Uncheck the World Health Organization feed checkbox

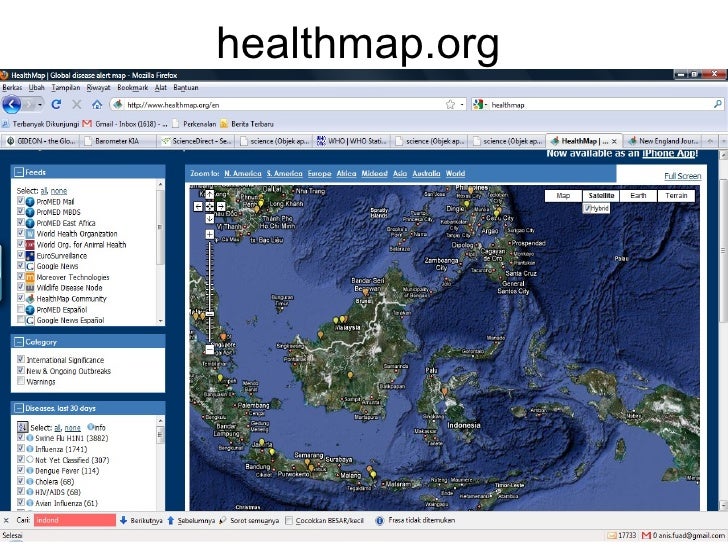pos(20,233)
